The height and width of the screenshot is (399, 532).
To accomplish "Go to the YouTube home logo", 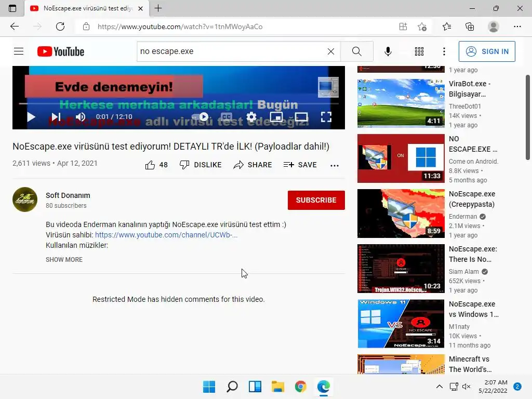I will [x=61, y=51].
